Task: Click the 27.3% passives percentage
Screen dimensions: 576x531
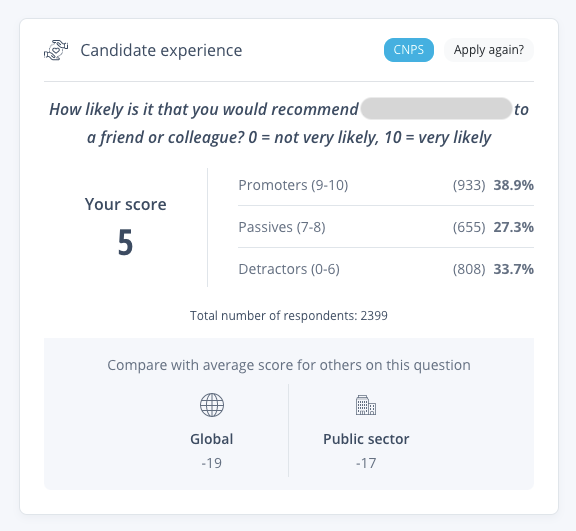Action: (514, 227)
